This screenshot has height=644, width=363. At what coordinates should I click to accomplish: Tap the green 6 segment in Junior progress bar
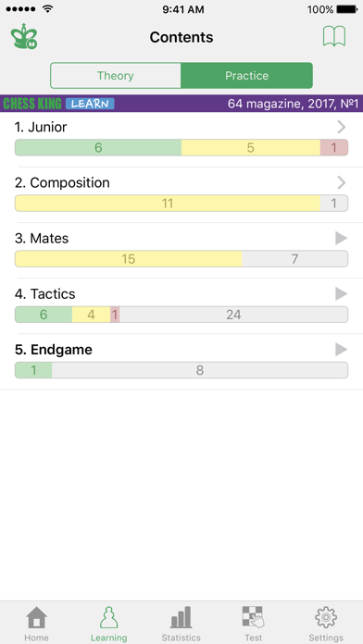click(x=98, y=147)
